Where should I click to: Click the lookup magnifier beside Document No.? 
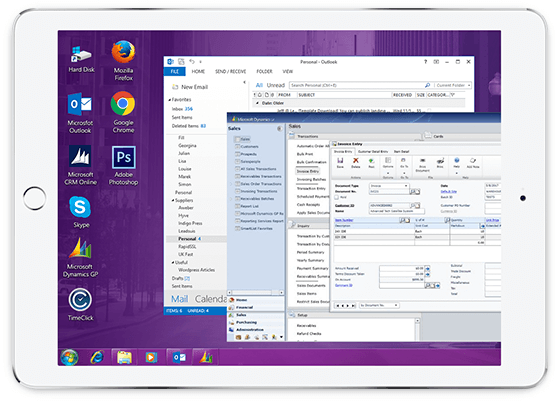tap(413, 192)
